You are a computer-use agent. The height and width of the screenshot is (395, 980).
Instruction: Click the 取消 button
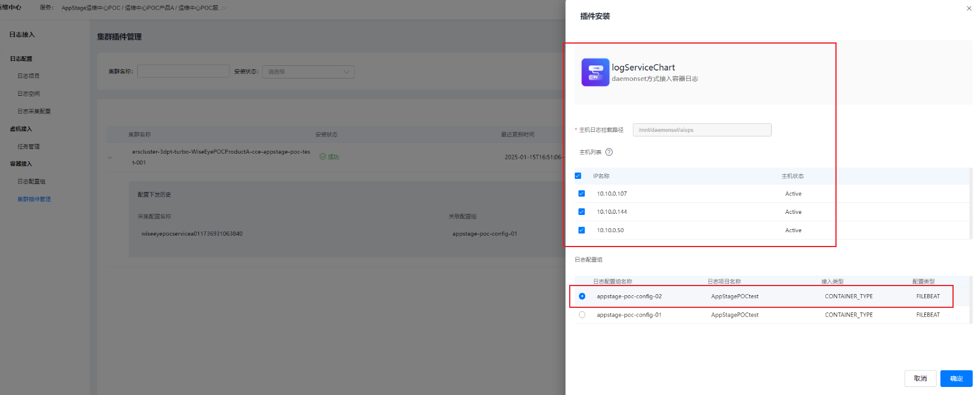click(x=920, y=378)
